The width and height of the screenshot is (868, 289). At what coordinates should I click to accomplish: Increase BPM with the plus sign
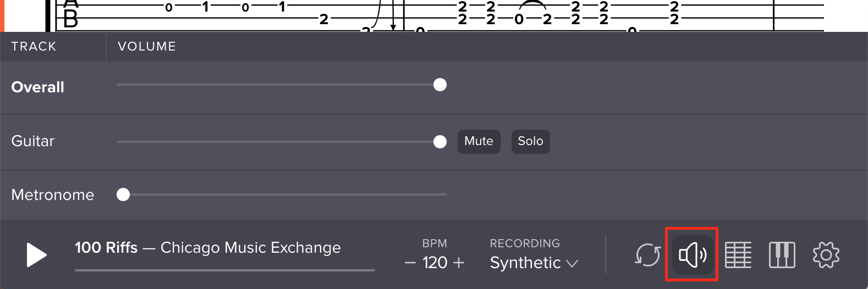tap(459, 263)
